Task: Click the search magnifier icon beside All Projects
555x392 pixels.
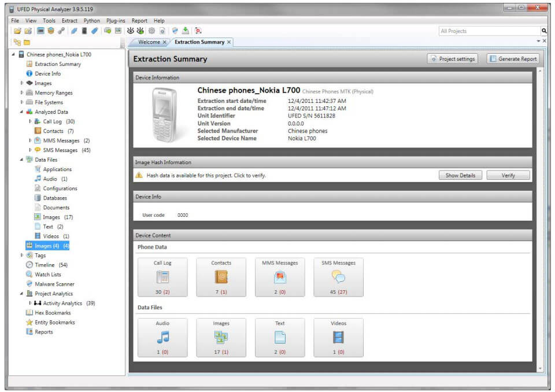Action: pyautogui.click(x=544, y=31)
